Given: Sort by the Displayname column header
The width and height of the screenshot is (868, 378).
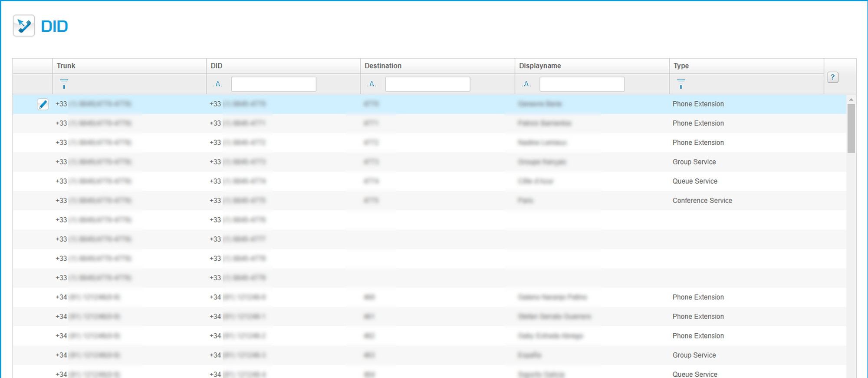Looking at the screenshot, I should tap(540, 66).
